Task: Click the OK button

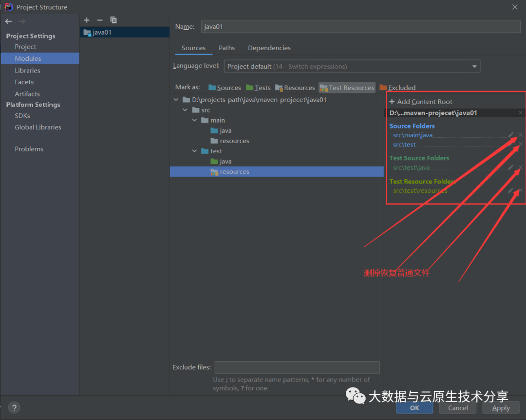Action: 414,408
